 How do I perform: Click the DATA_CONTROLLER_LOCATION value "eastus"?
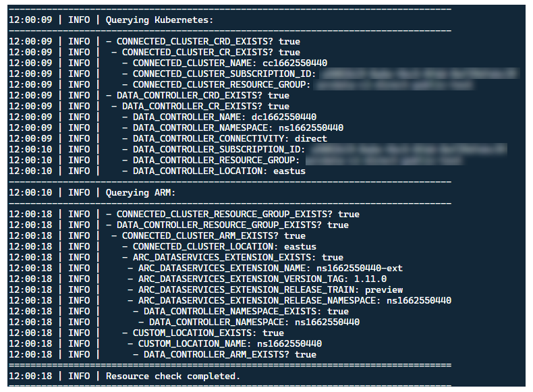(289, 171)
